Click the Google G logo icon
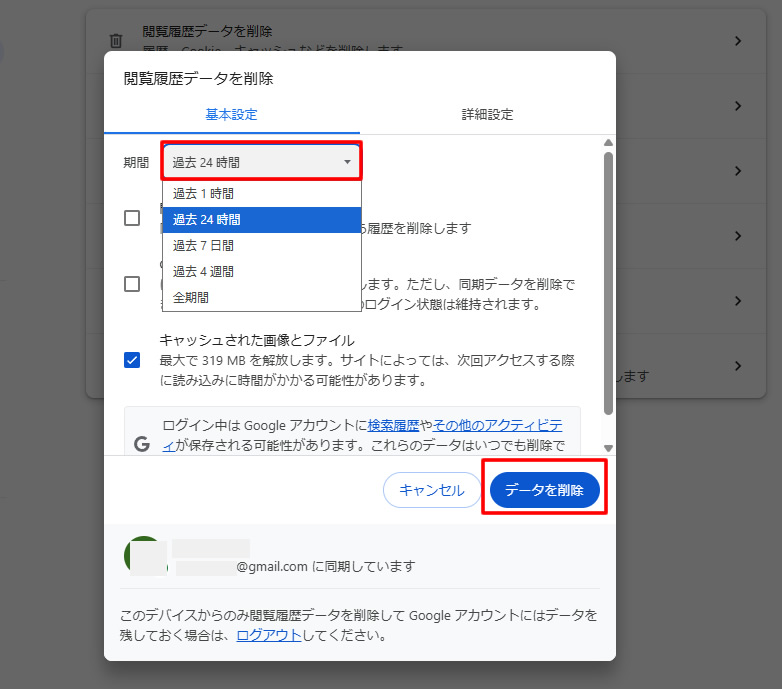This screenshot has width=782, height=689. tap(142, 443)
